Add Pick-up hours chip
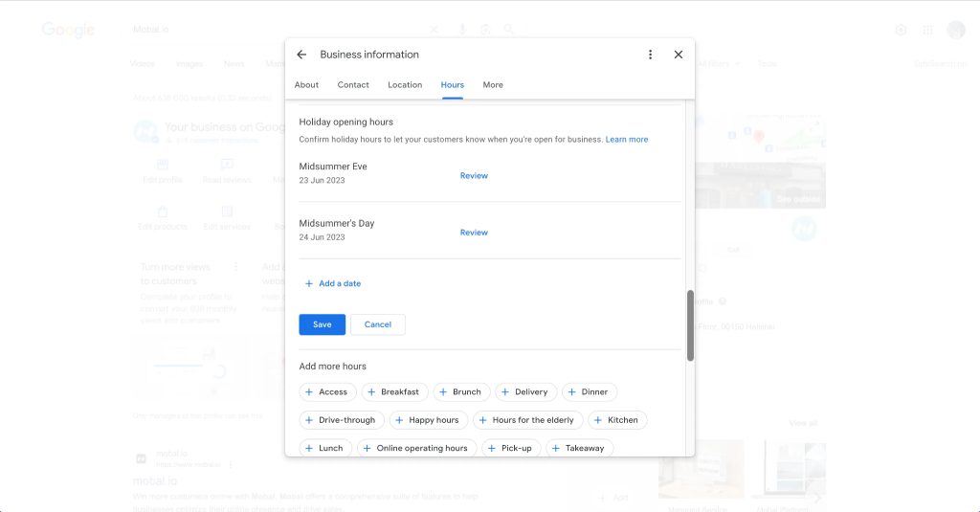 [x=513, y=448]
